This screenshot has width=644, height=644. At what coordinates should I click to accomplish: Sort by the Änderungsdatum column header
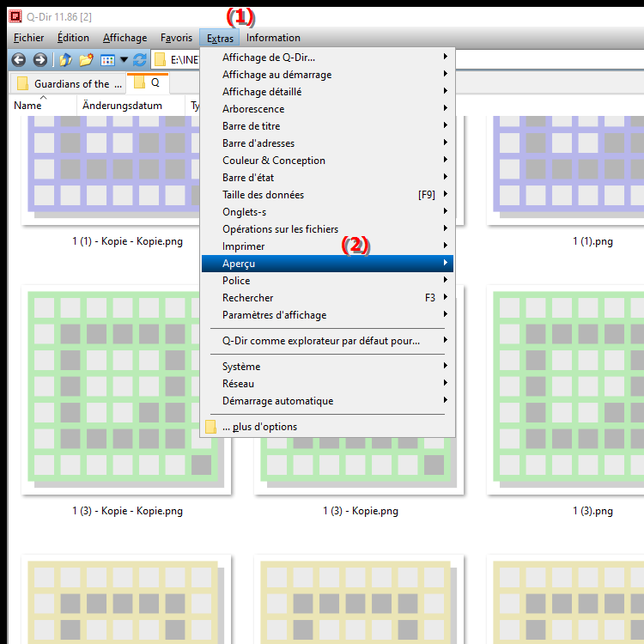tap(122, 106)
